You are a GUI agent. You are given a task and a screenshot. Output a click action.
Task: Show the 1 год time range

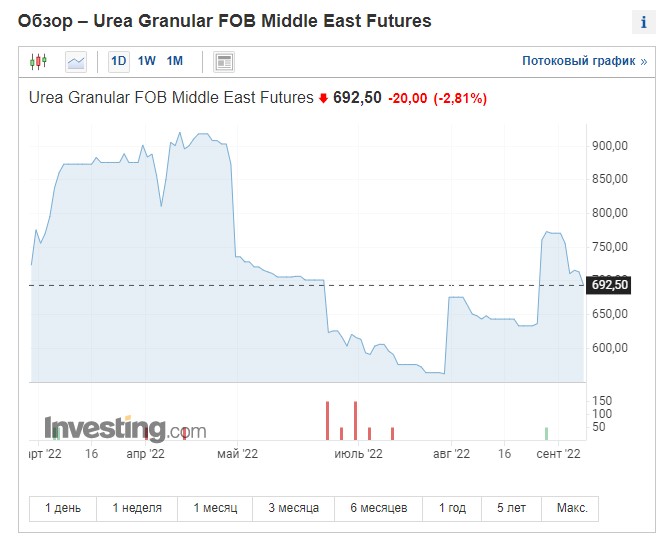[452, 508]
